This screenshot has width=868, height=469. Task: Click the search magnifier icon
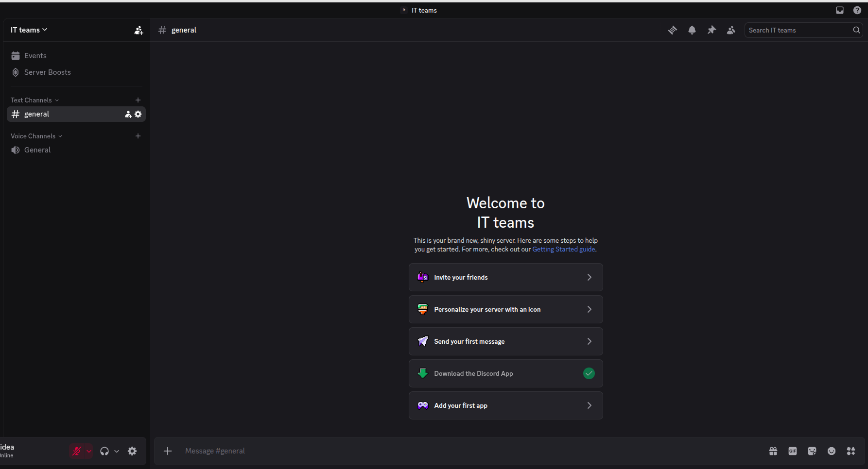tap(856, 30)
